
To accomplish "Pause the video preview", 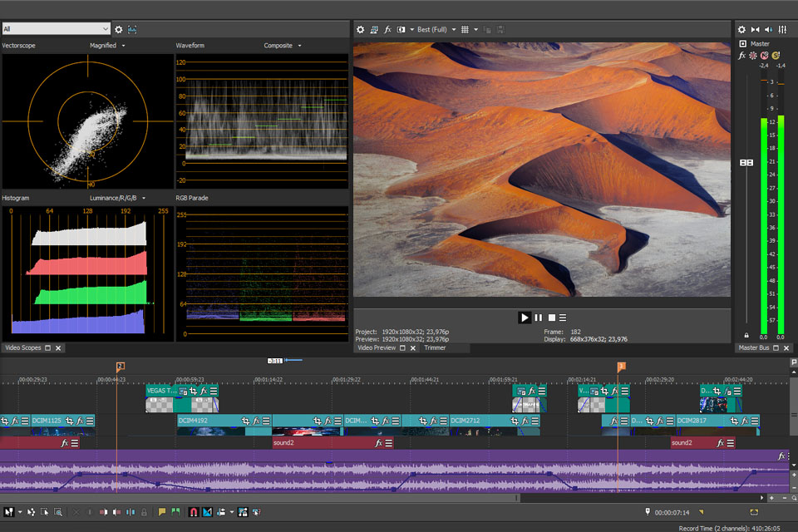I will tap(539, 318).
